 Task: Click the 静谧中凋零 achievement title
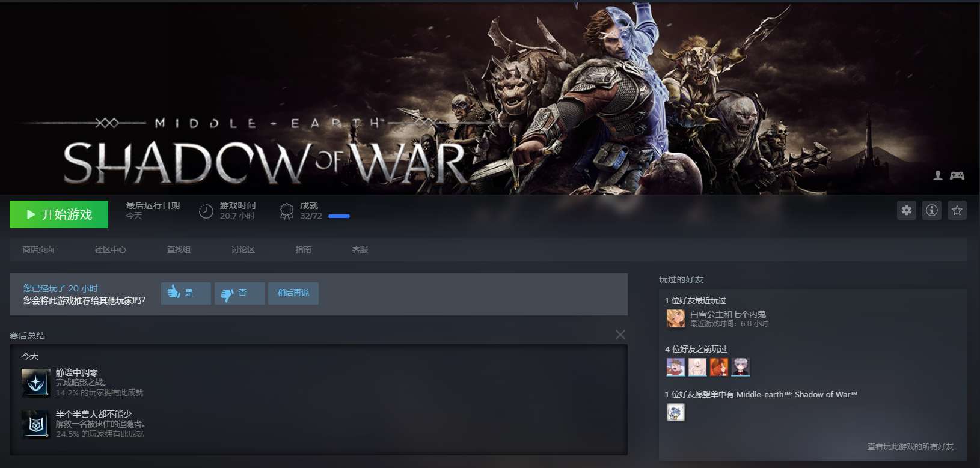pyautogui.click(x=77, y=372)
